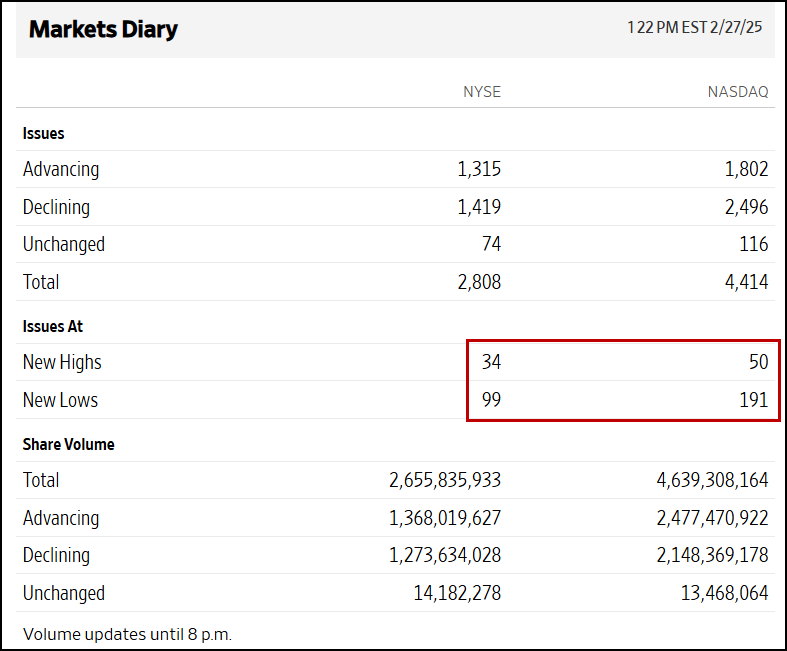Viewport: 787px width, 651px height.
Task: Click the Declining label under Issues
Action: coord(56,207)
